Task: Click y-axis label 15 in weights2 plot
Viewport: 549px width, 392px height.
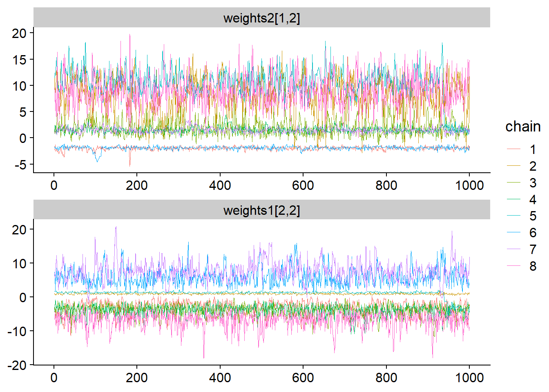Action: point(19,60)
